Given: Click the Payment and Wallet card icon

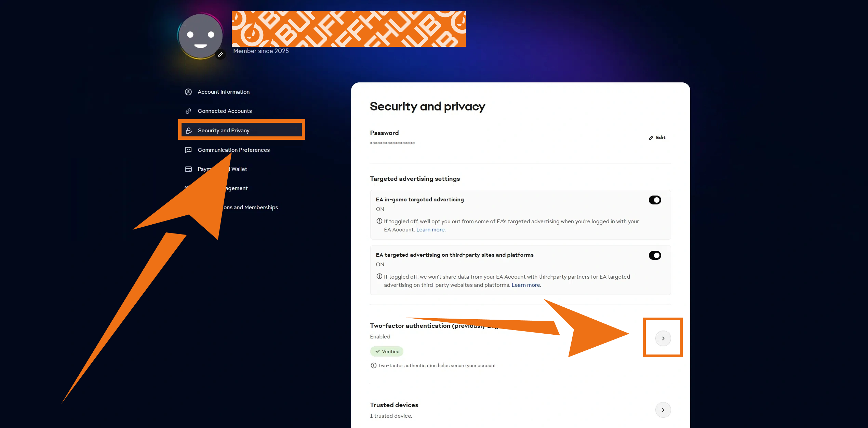Looking at the screenshot, I should click(x=188, y=169).
